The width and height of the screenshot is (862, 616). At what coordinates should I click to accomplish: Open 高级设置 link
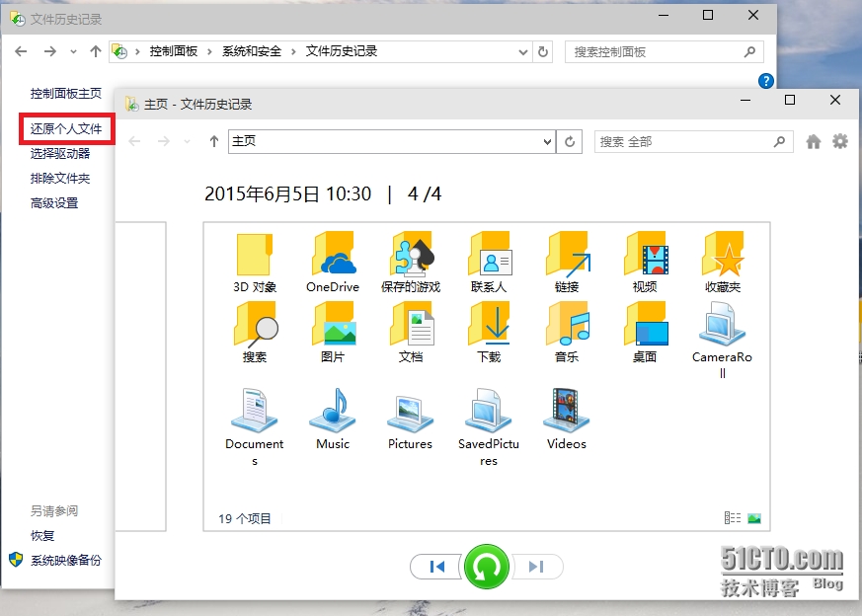(54, 202)
